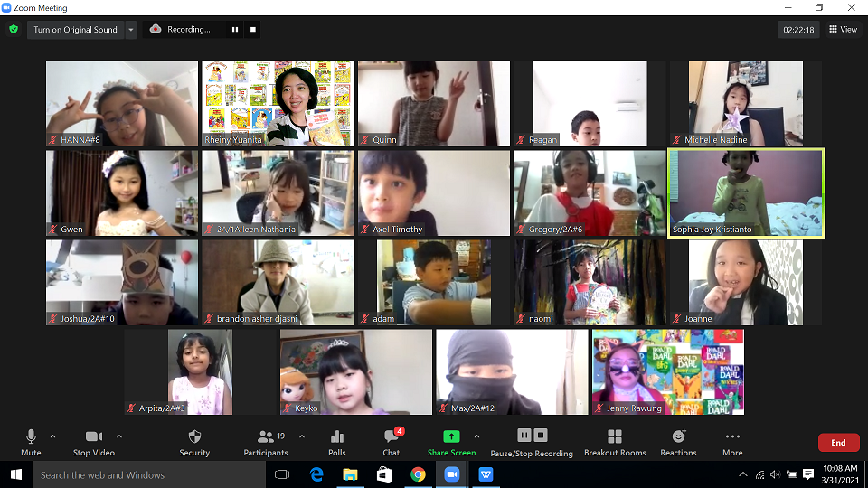Select Sophia Joy Kristianto's video tile
The image size is (868, 488).
tap(745, 193)
